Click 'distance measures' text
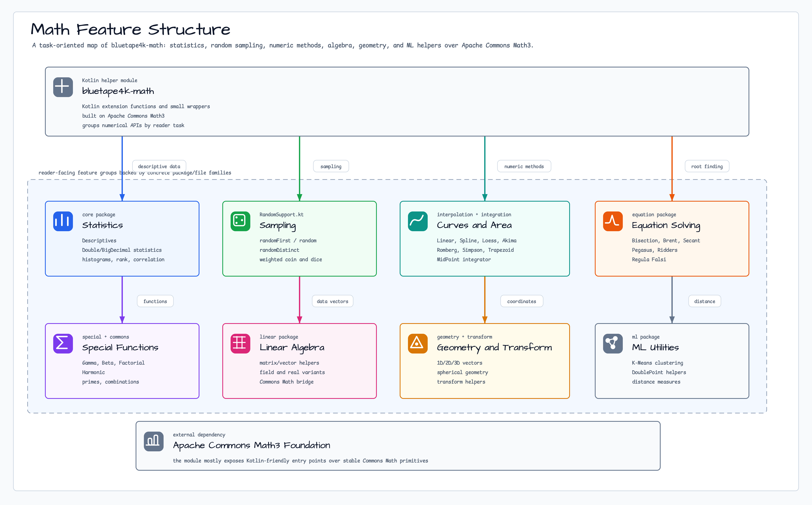This screenshot has height=505, width=812. tap(656, 382)
